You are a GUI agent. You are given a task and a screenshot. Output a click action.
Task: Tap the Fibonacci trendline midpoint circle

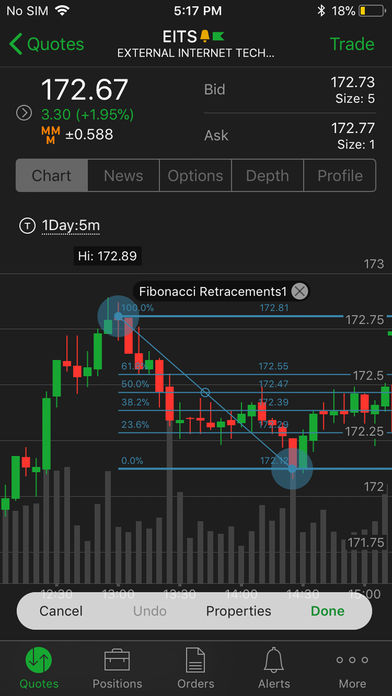point(205,392)
